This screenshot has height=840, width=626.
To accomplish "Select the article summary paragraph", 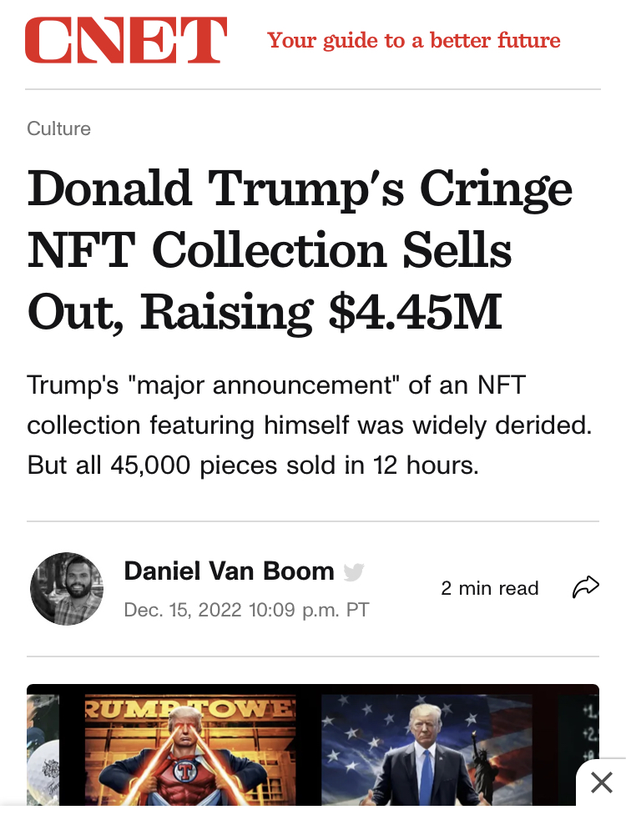I will click(x=309, y=425).
